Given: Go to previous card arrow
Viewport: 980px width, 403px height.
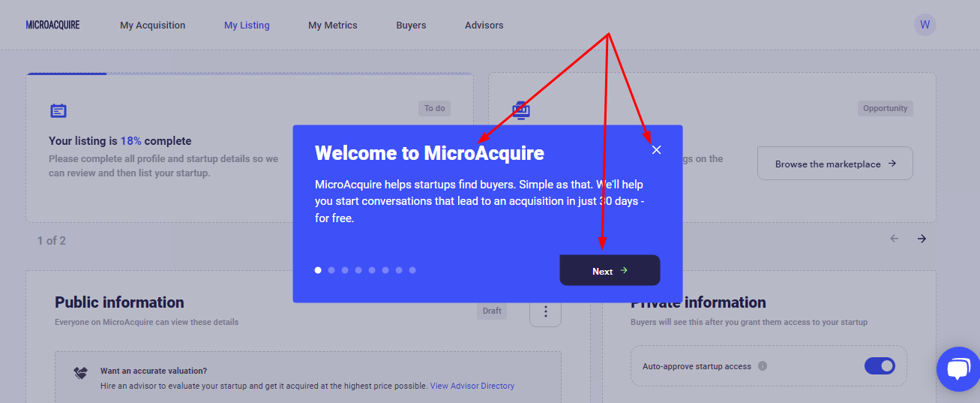Looking at the screenshot, I should [x=895, y=239].
